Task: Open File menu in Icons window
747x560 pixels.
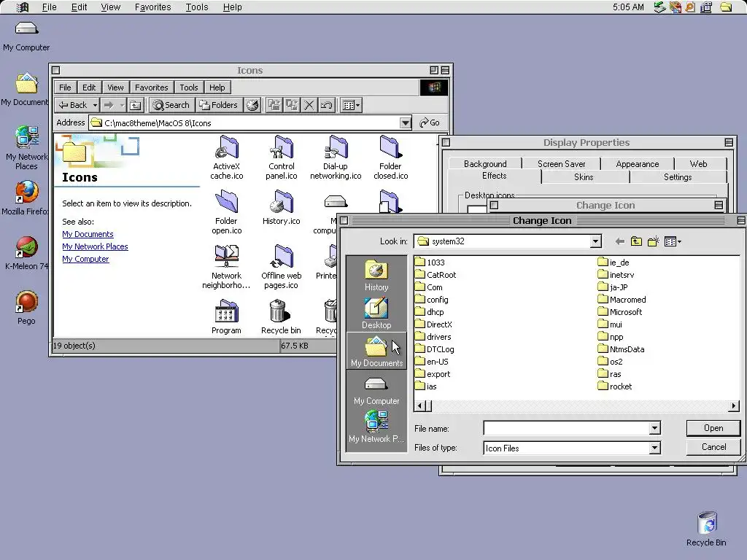Action: coord(65,87)
